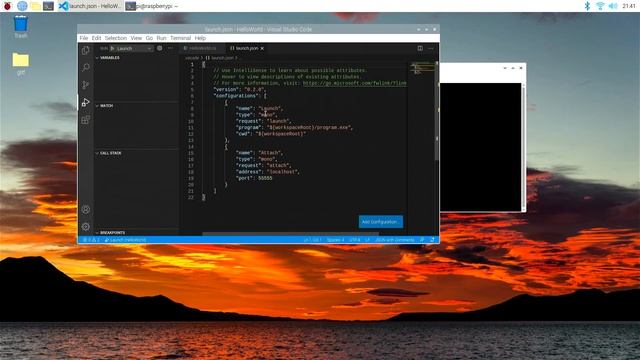Switch to launch.json VS Code taskbar window
Screen dimensions: 640x360
90,6
